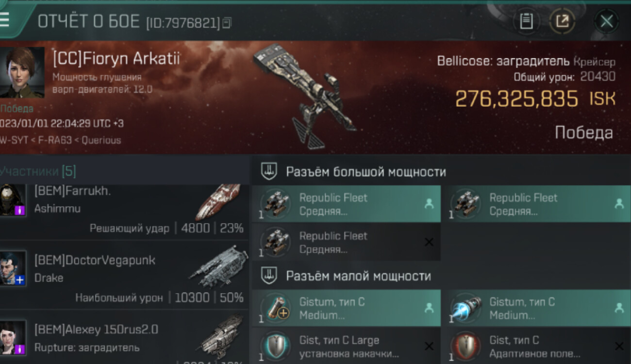Close the battle report window
This screenshot has width=631, height=364.
coord(606,21)
